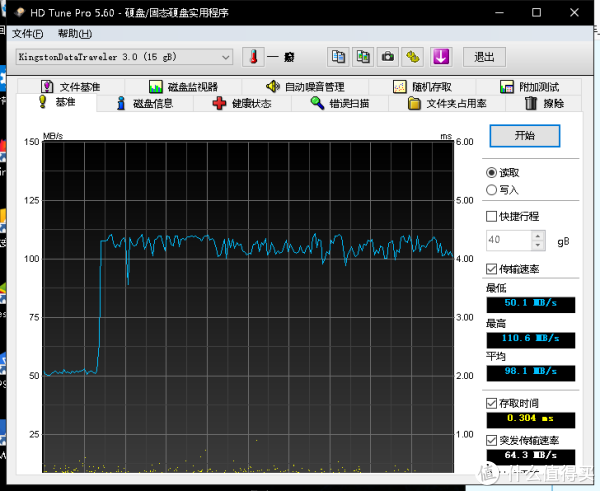Click the copy screenshot to clipboard icon
The width and height of the screenshot is (600, 491).
[x=363, y=57]
